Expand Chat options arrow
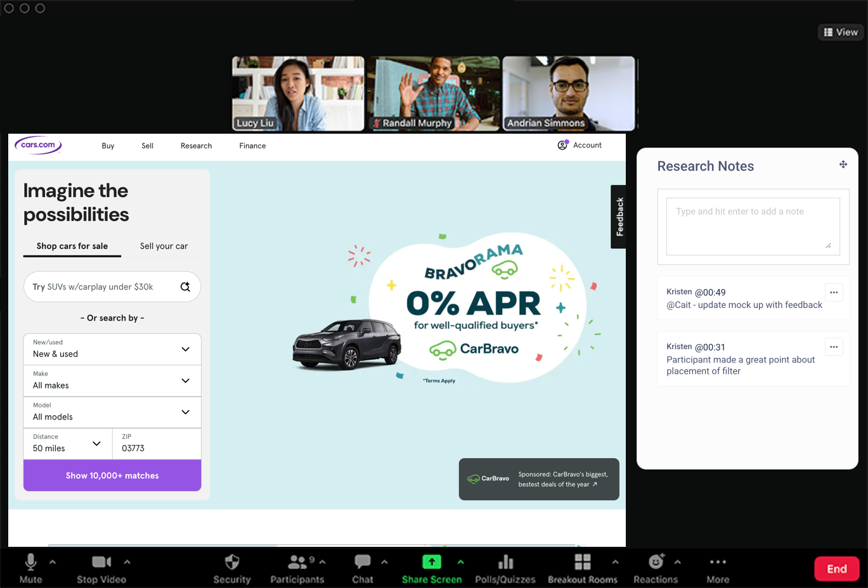The height and width of the screenshot is (588, 868). click(384, 562)
